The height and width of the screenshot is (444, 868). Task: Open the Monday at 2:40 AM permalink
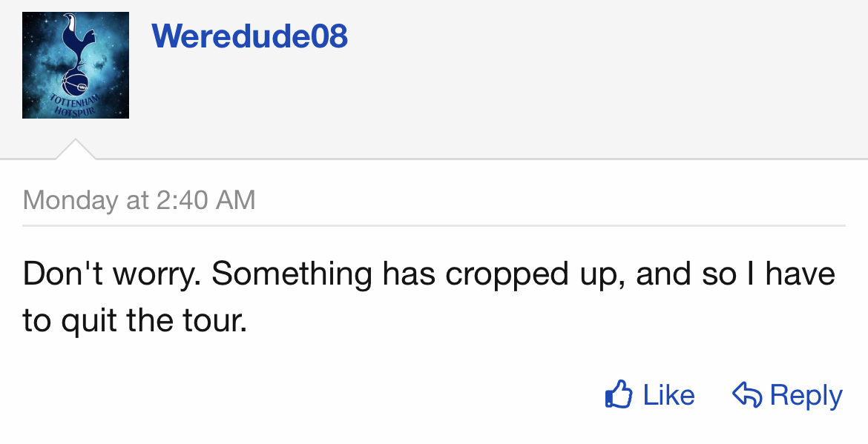click(x=139, y=200)
